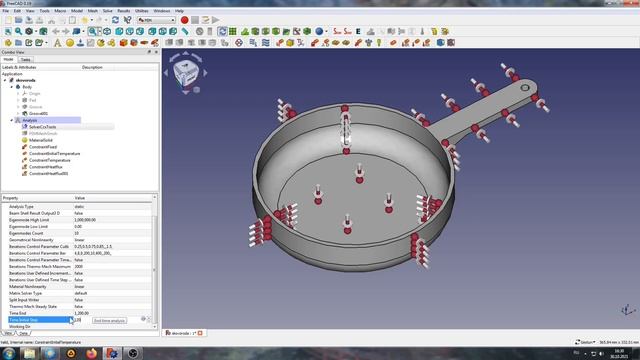Select ConstraintInitialTemperature in the tree

[x=54, y=153]
